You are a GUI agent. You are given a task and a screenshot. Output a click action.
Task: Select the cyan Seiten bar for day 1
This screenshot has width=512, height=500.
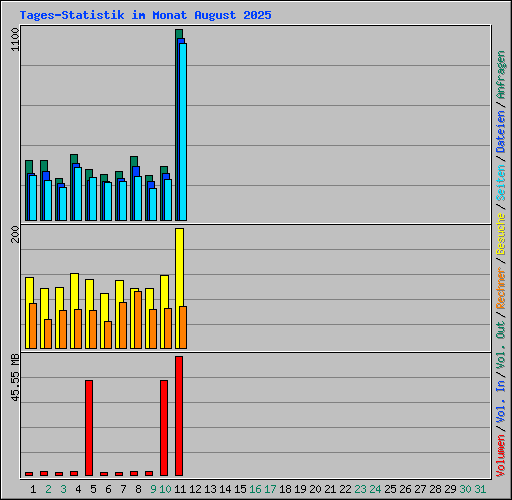point(33,198)
